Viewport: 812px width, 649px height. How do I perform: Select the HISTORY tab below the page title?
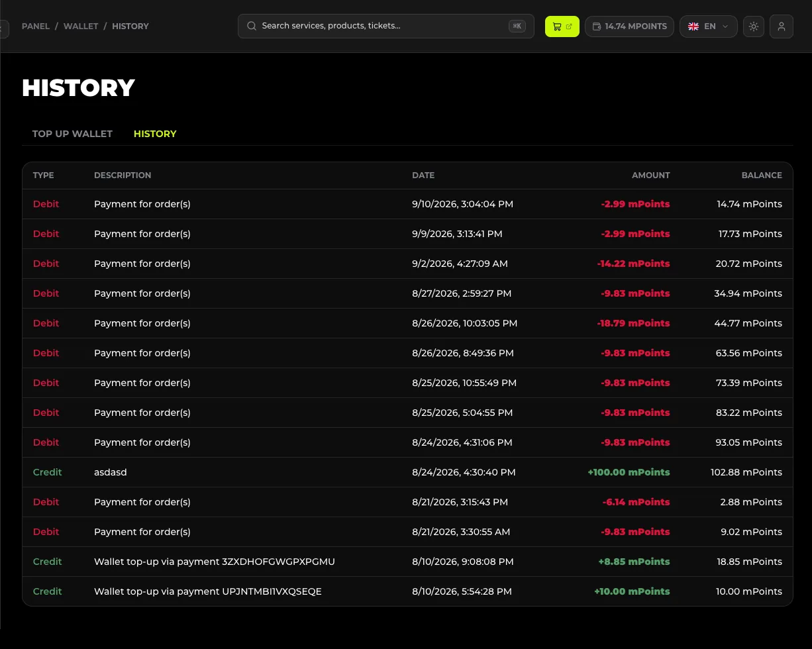coord(155,134)
